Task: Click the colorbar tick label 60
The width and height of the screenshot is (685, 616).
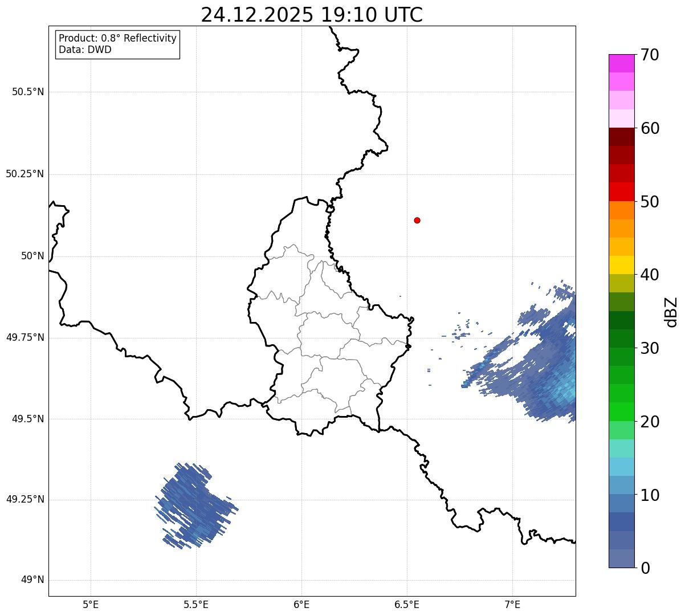Action: pyautogui.click(x=650, y=128)
